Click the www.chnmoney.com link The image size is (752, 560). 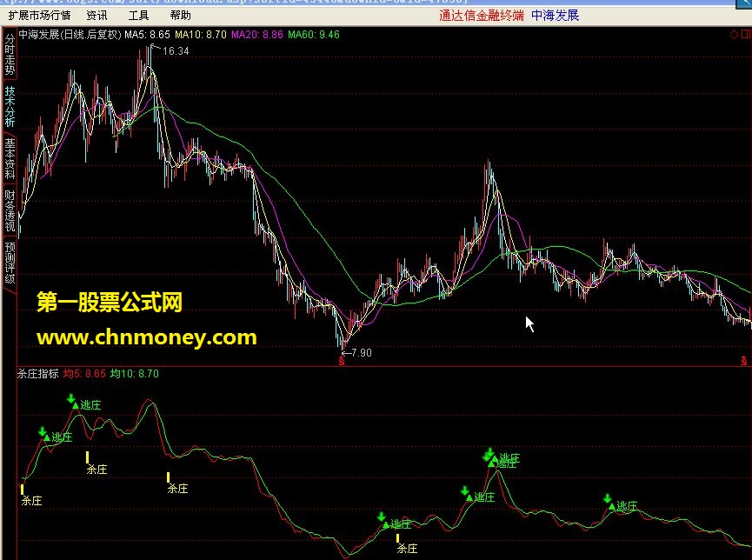[x=147, y=337]
